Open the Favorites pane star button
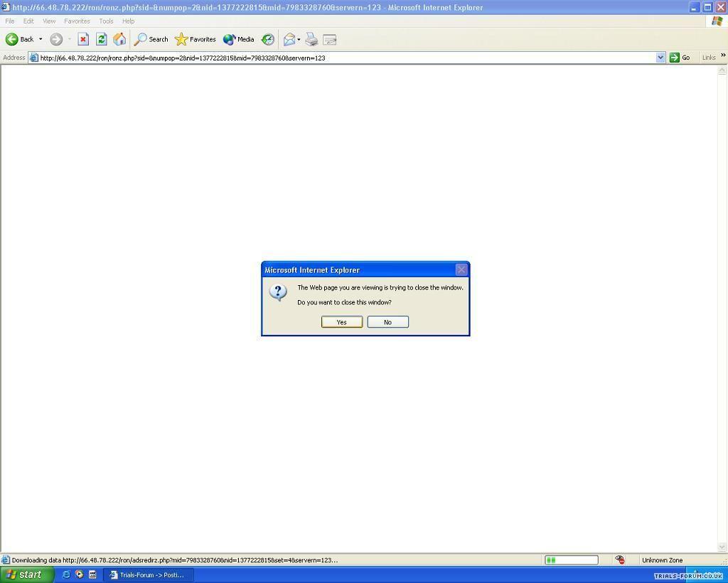Viewport: 728px width, 583px height. click(x=195, y=39)
